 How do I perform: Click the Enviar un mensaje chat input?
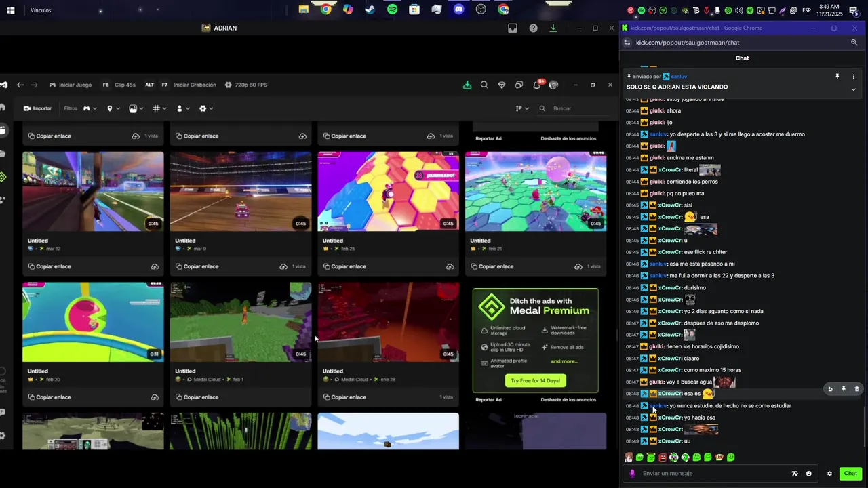[x=712, y=474]
